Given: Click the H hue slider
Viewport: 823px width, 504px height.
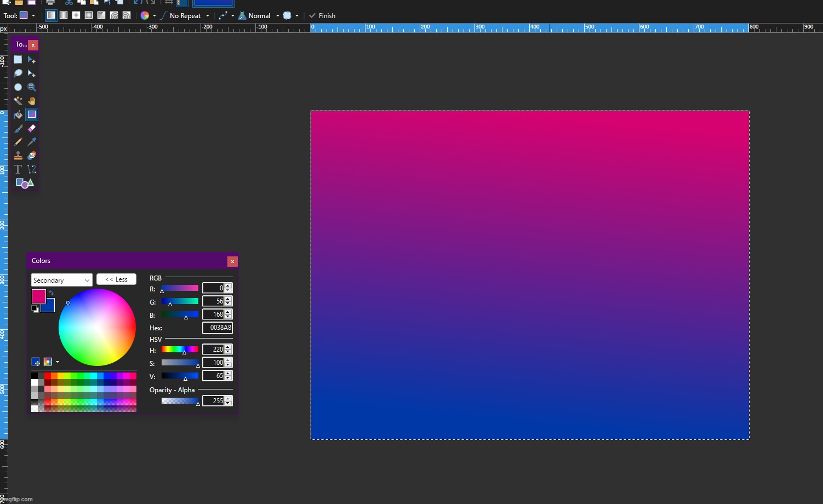Looking at the screenshot, I should coord(180,350).
